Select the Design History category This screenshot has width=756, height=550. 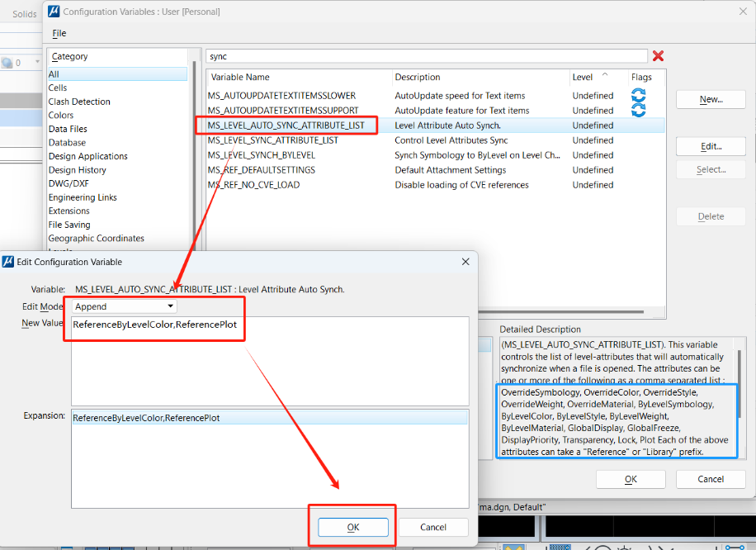(78, 170)
